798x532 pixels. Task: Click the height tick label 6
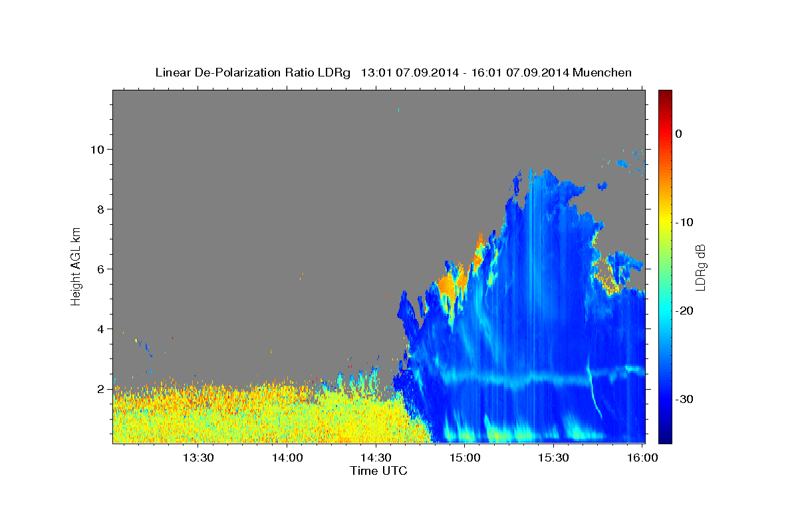(100, 269)
